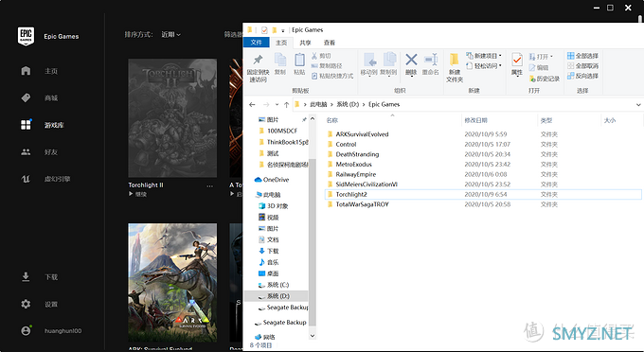Continue Torchlight II via 继续 button
The height and width of the screenshot is (352, 644).
tap(137, 195)
